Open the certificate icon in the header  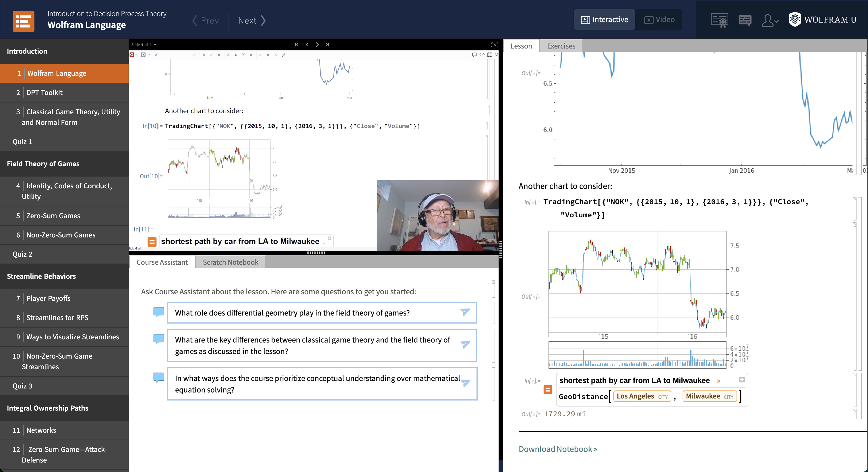719,21
